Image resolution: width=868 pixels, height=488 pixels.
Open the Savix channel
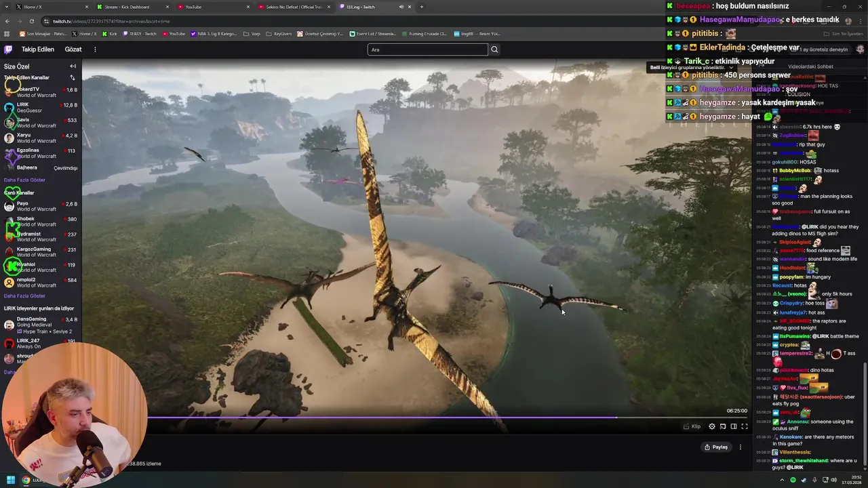pyautogui.click(x=41, y=123)
